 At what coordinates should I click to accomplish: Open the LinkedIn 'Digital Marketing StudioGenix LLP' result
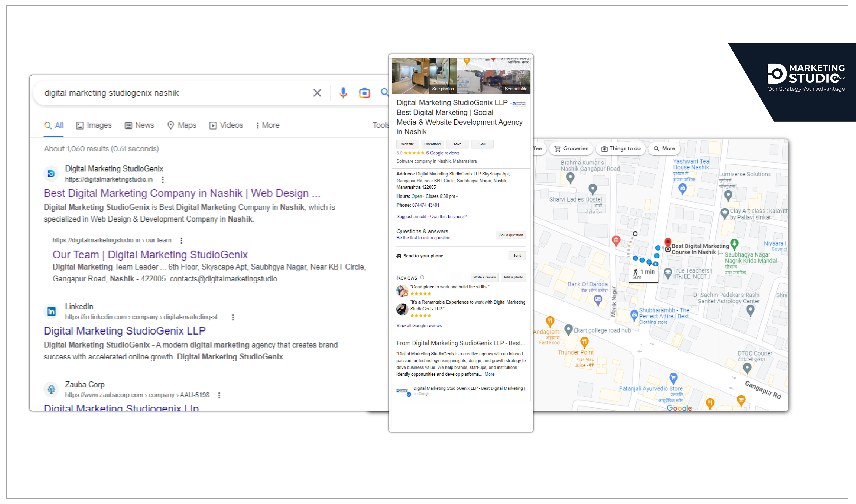pos(125,331)
